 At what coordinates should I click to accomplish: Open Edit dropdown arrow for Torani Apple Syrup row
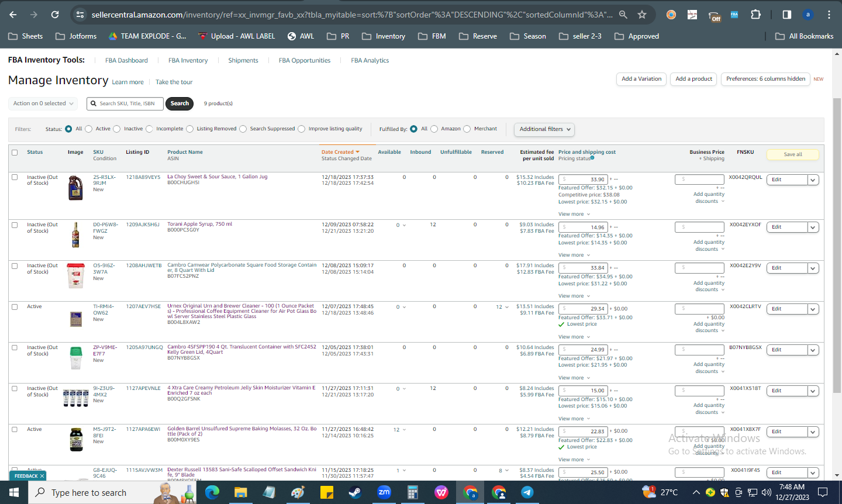[x=813, y=227]
